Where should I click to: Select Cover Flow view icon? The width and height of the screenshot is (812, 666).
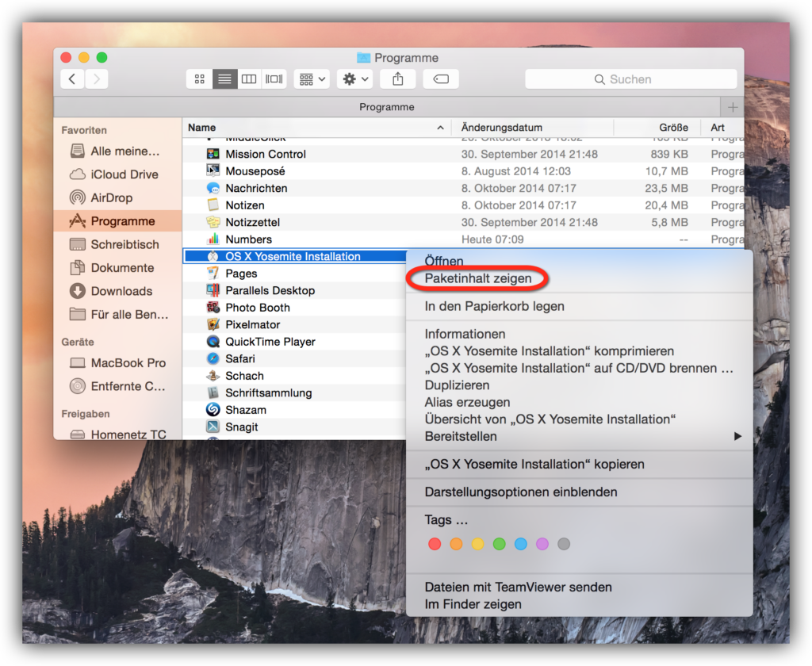pos(274,79)
